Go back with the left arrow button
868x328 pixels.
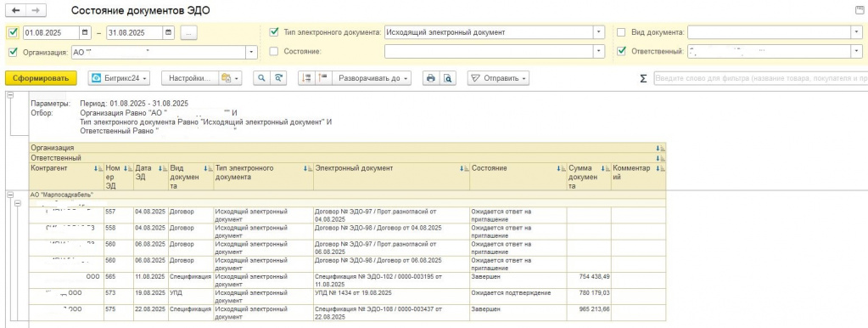tap(15, 11)
